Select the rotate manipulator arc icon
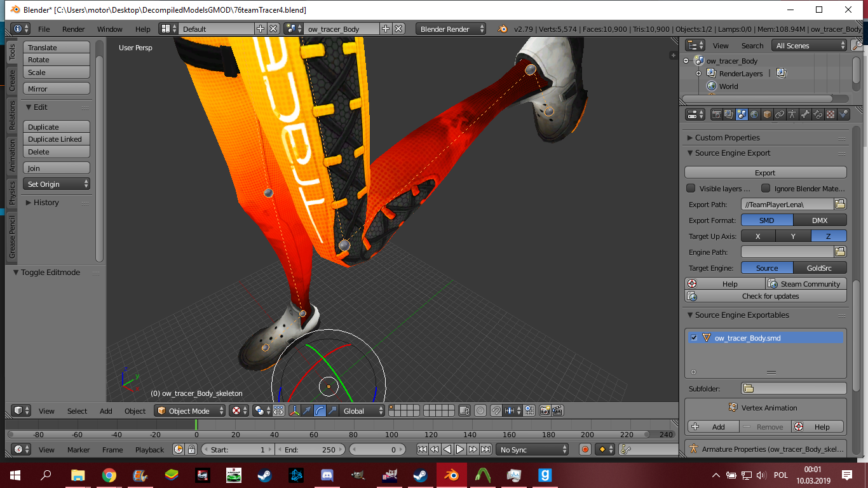 pyautogui.click(x=320, y=411)
